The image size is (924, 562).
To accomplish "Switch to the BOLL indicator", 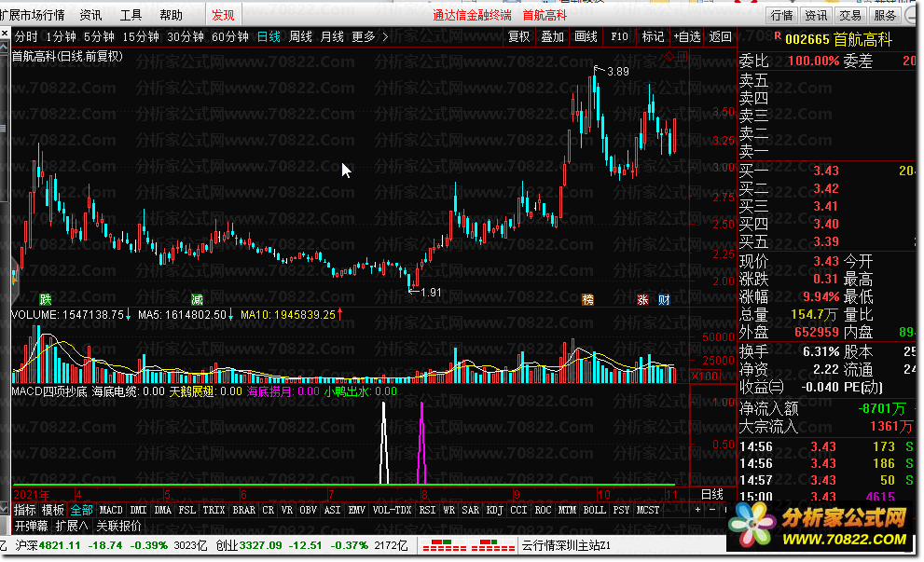I will coord(594,510).
